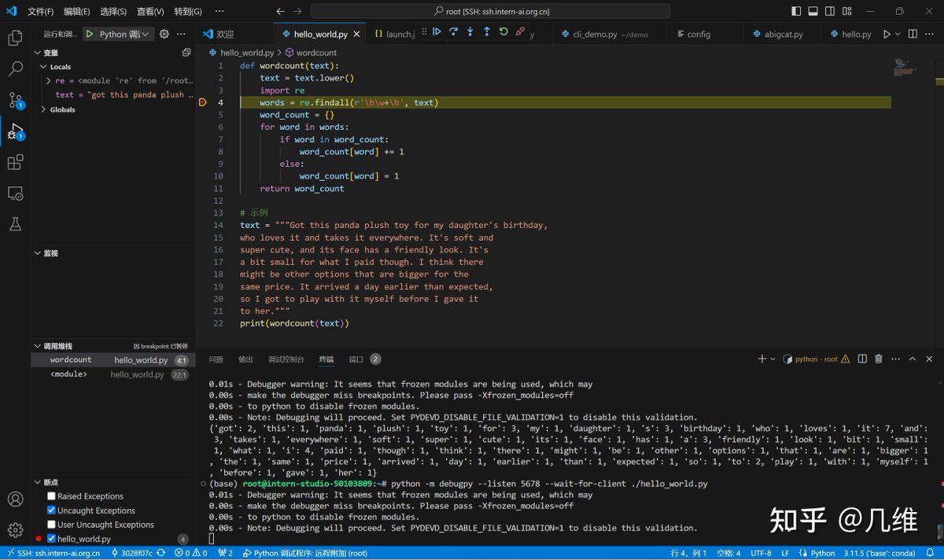Image resolution: width=944 pixels, height=560 pixels.
Task: Disable hello_world.py breakpoint checkbox
Action: click(x=52, y=539)
